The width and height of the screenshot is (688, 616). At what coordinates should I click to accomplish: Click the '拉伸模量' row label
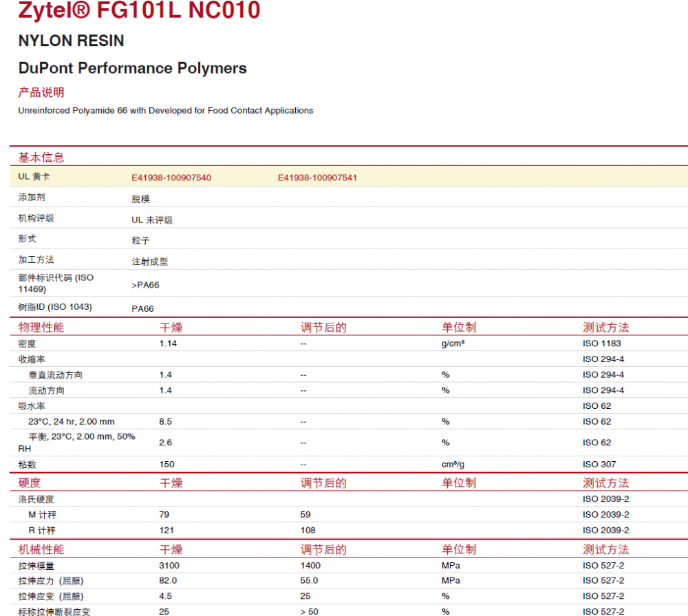tap(36, 566)
